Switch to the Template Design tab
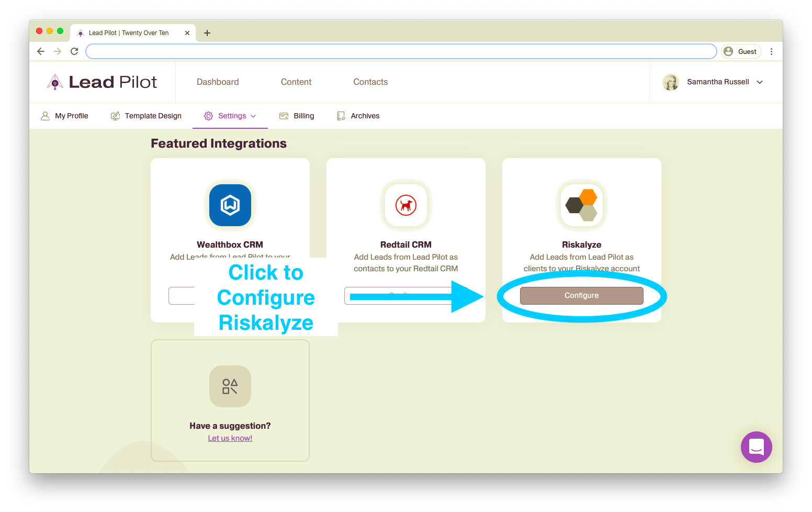Image resolution: width=812 pixels, height=512 pixels. (146, 116)
